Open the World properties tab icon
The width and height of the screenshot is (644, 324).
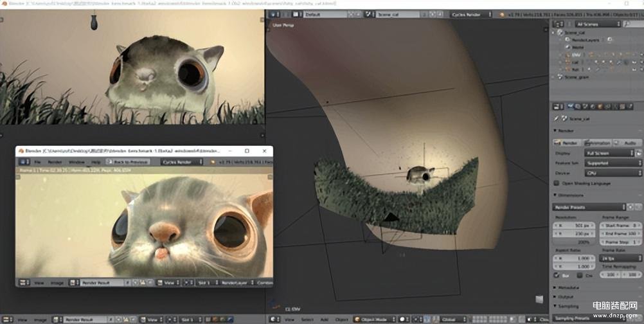click(x=593, y=107)
